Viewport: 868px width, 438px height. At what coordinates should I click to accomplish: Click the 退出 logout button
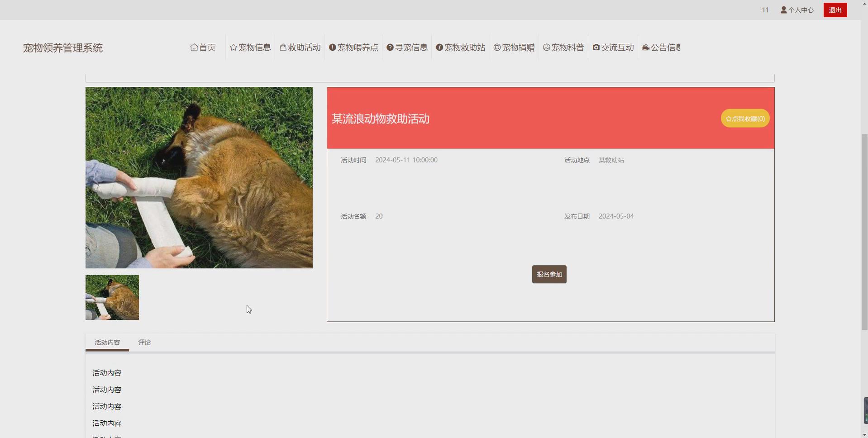click(835, 10)
